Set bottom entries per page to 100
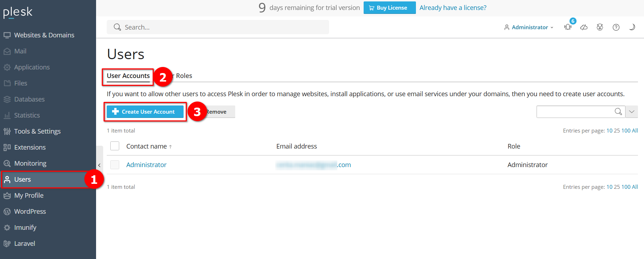Viewport: 644px width, 259px height. 626,187
